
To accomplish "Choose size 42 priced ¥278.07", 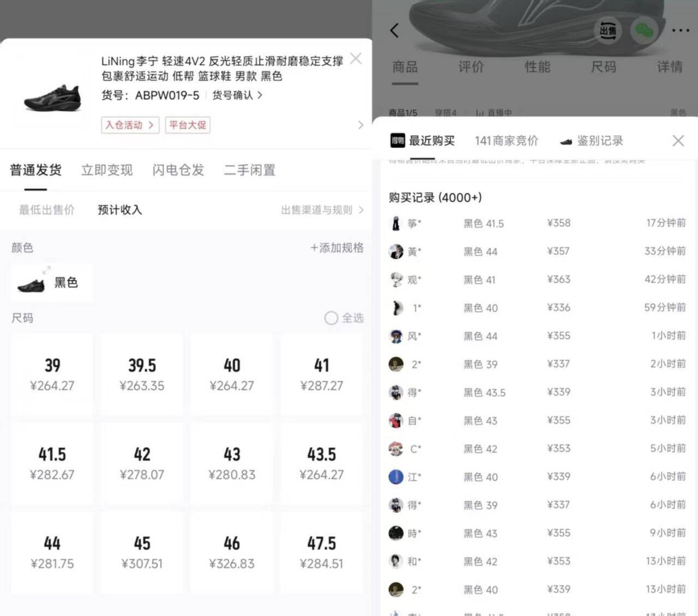I will (x=142, y=464).
